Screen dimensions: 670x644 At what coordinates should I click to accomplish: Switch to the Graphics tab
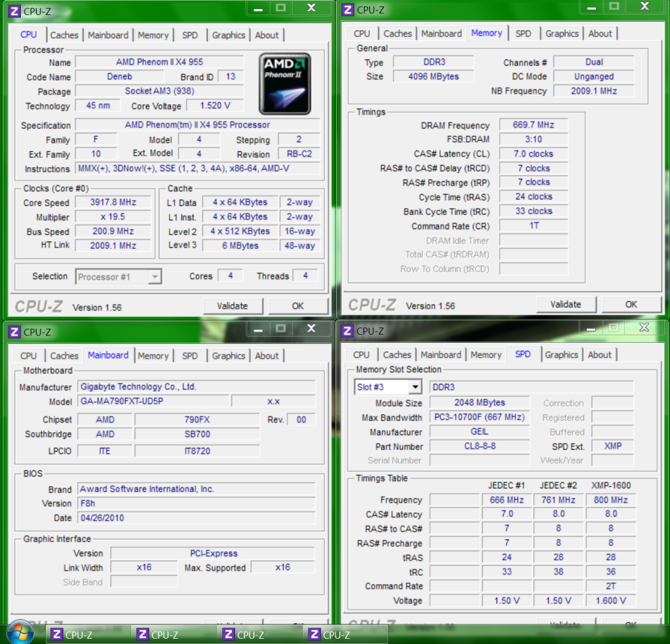228,35
